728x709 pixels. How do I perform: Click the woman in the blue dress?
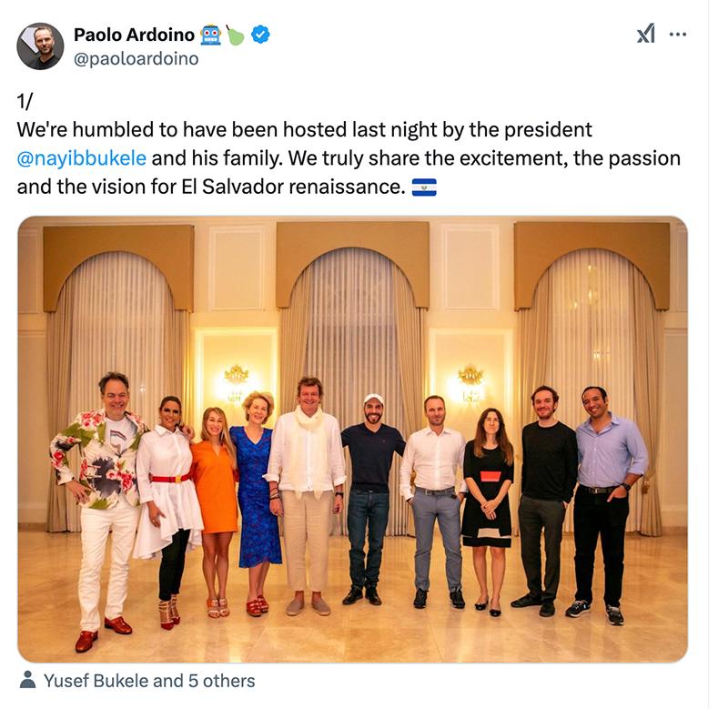pyautogui.click(x=255, y=491)
